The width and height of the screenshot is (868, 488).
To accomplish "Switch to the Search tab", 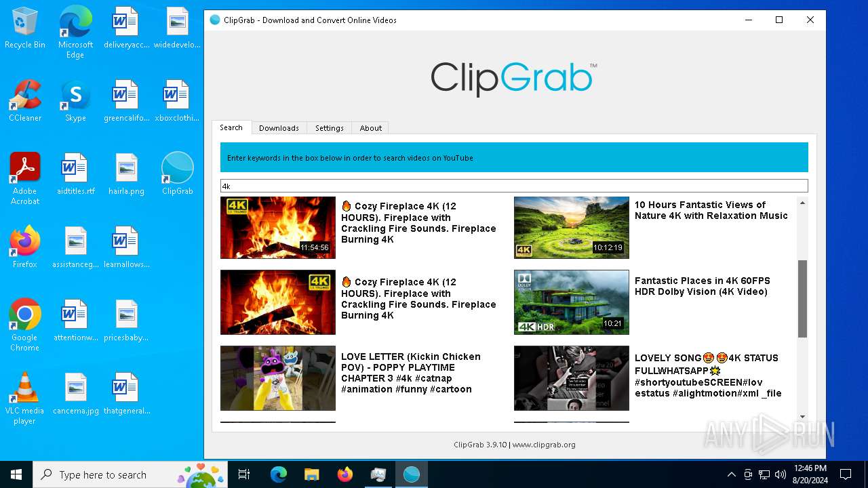I will pyautogui.click(x=231, y=127).
